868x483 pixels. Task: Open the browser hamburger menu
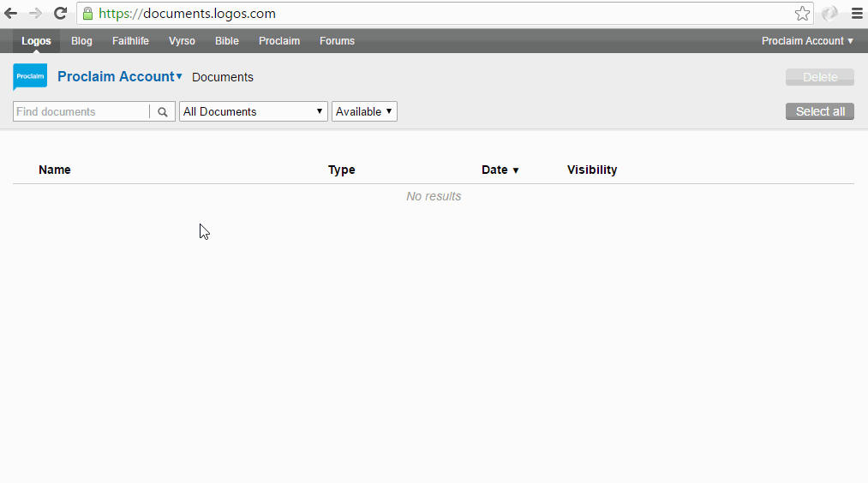click(857, 14)
